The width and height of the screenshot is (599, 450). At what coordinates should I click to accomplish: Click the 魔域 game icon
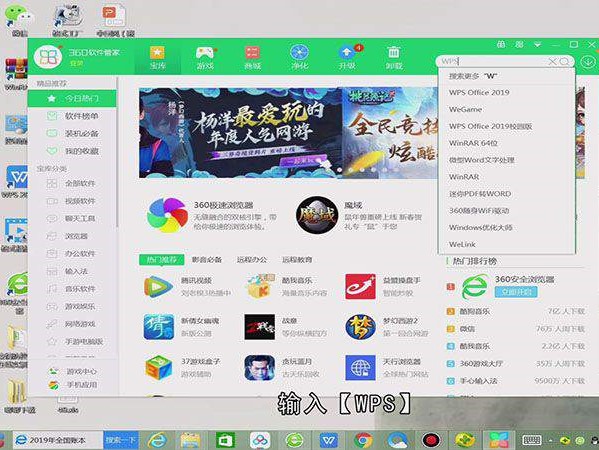[317, 215]
